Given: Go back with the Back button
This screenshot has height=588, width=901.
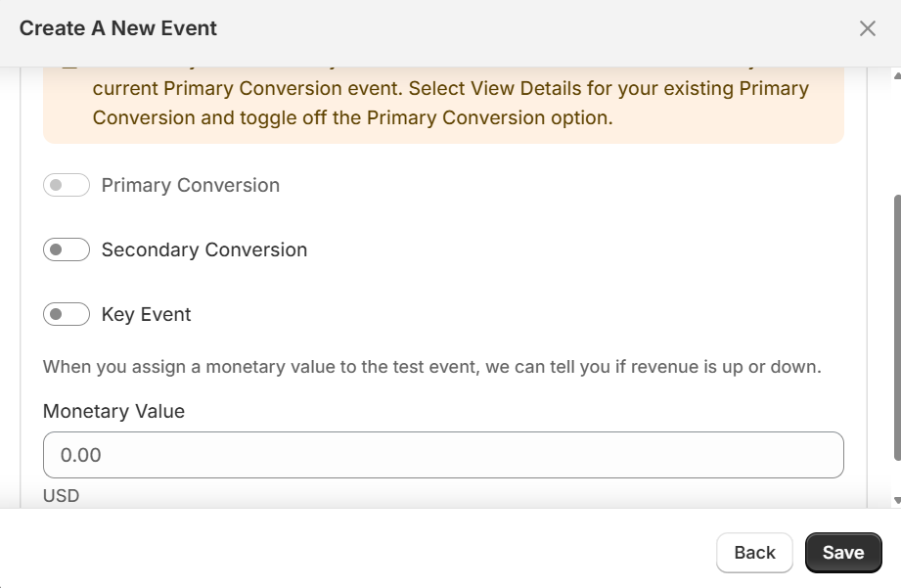Looking at the screenshot, I should pos(754,553).
